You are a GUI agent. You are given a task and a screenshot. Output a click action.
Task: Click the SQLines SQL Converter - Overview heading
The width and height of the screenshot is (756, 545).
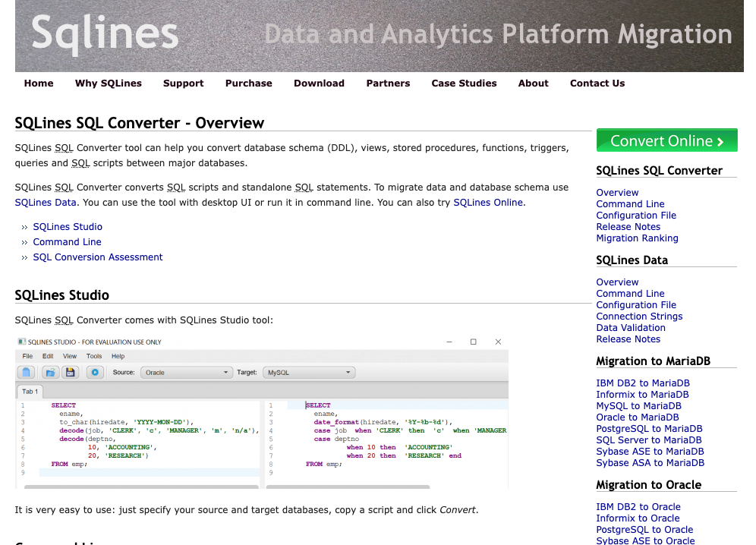tap(140, 123)
